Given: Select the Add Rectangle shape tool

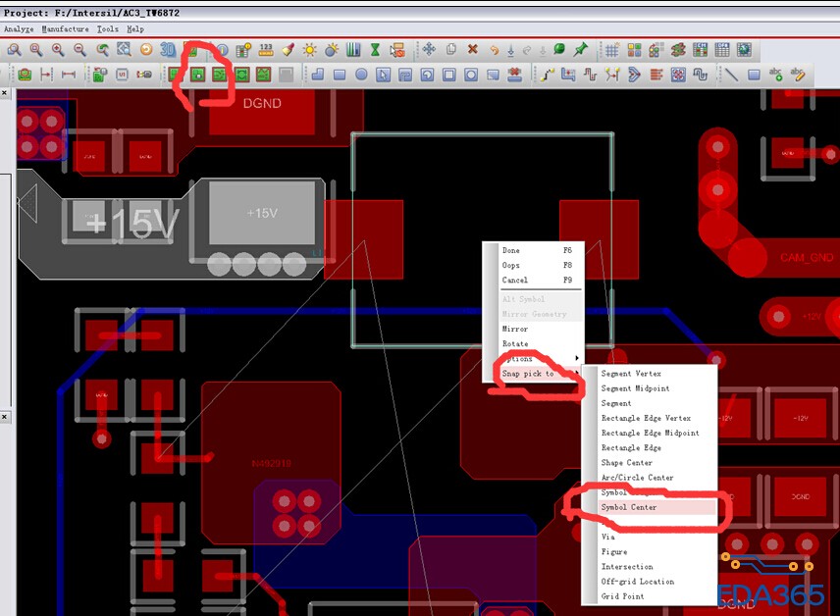Looking at the screenshot, I should (340, 75).
